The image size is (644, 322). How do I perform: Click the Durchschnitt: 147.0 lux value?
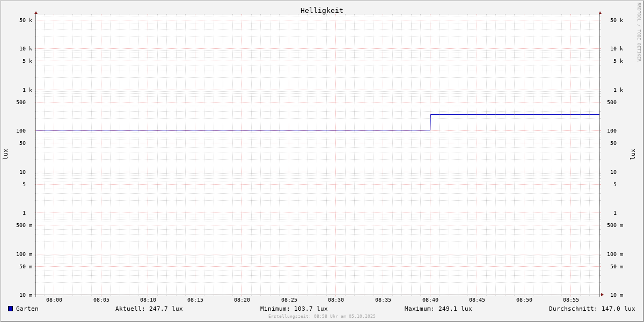coord(592,309)
